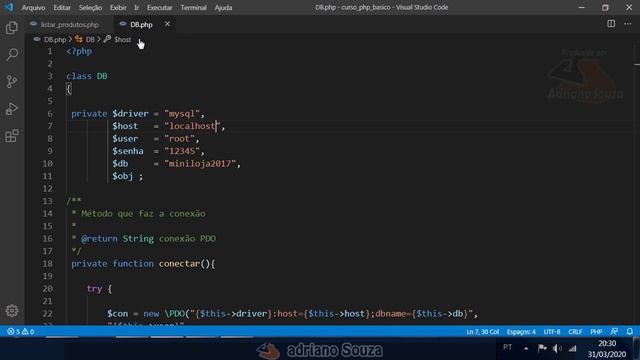Open the feedback icon in status bar

point(614,331)
